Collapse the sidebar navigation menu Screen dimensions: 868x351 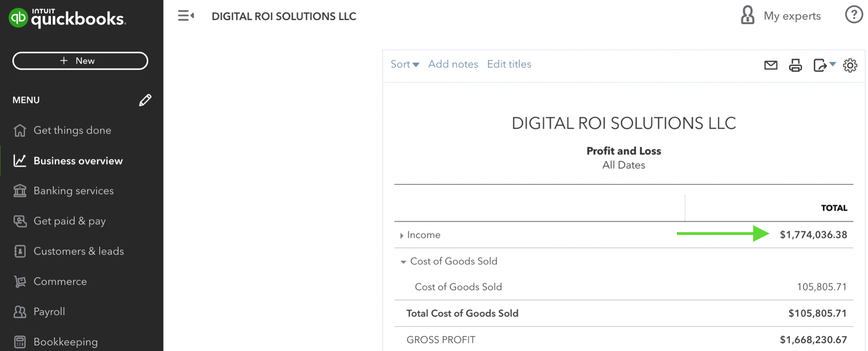186,16
